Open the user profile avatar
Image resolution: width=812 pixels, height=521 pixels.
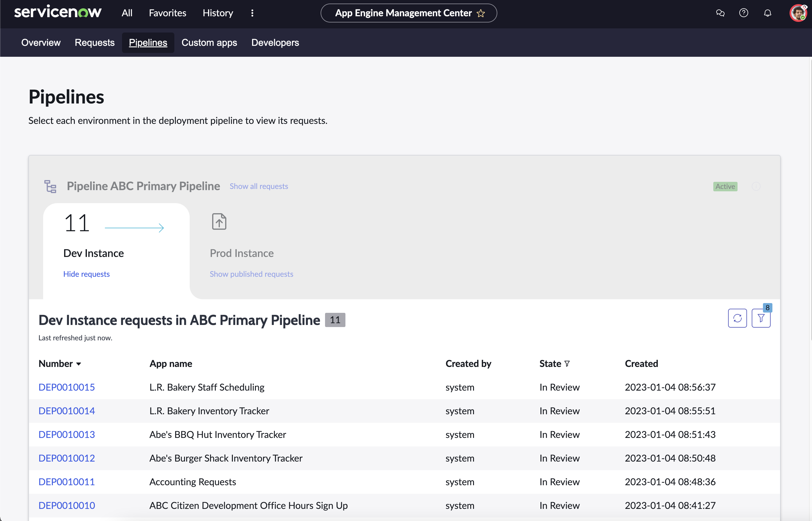pos(798,13)
